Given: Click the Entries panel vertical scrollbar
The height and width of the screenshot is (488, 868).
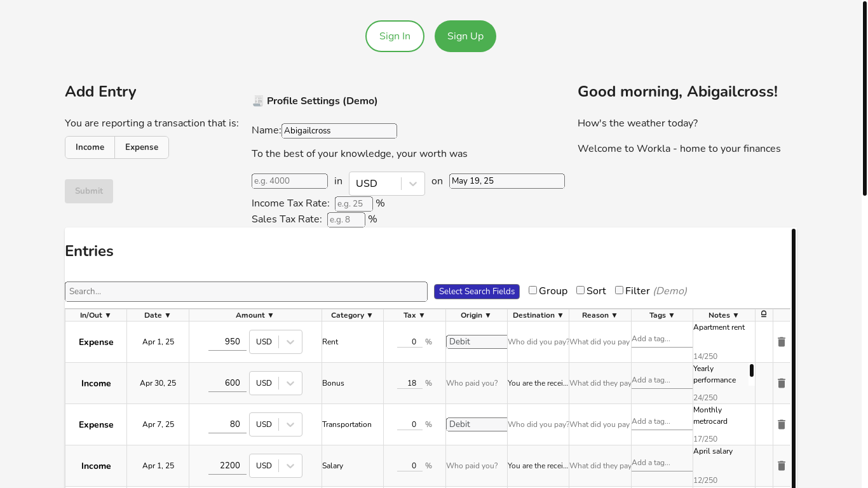Looking at the screenshot, I should [x=794, y=359].
